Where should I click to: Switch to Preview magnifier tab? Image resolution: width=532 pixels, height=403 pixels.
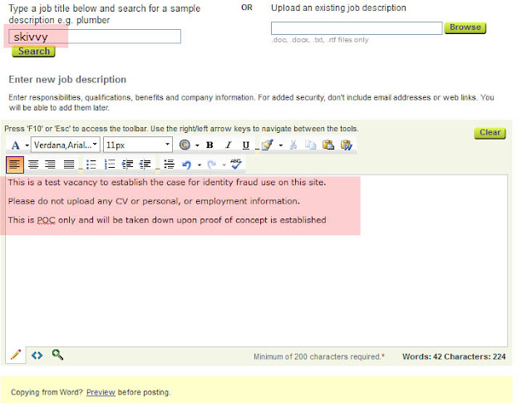tap(57, 355)
